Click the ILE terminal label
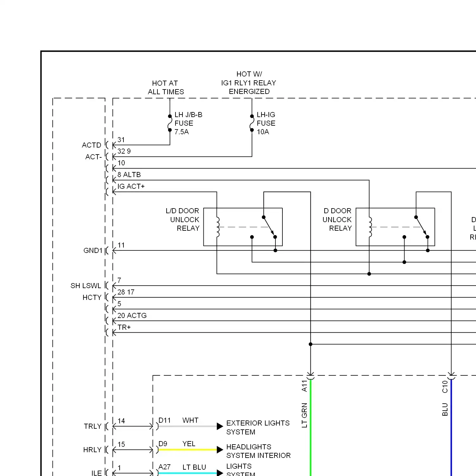The image size is (476, 476). click(96, 473)
